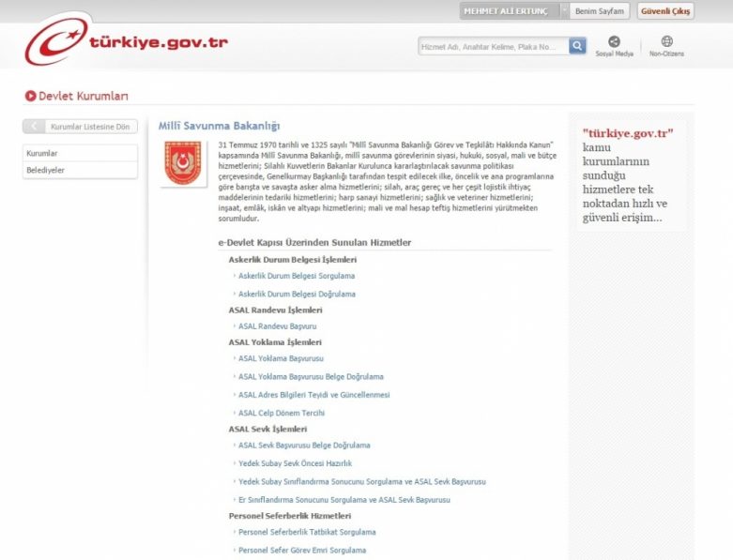Click the Kurumlar Listesine Dön button
733x560 pixels.
(x=80, y=126)
